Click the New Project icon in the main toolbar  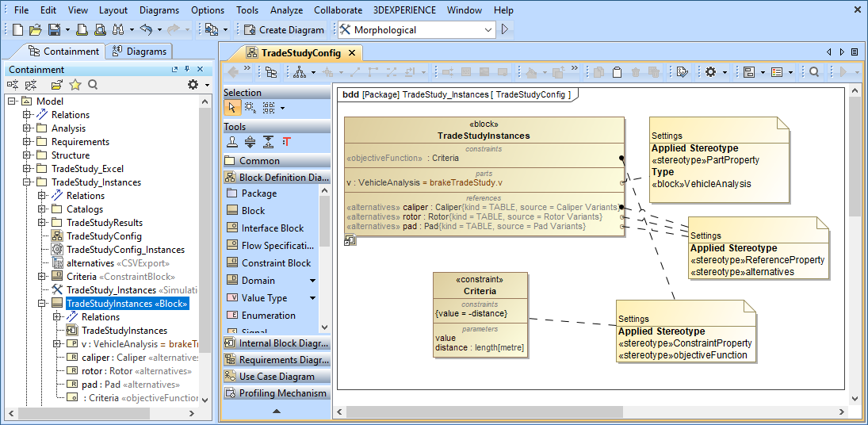17,30
